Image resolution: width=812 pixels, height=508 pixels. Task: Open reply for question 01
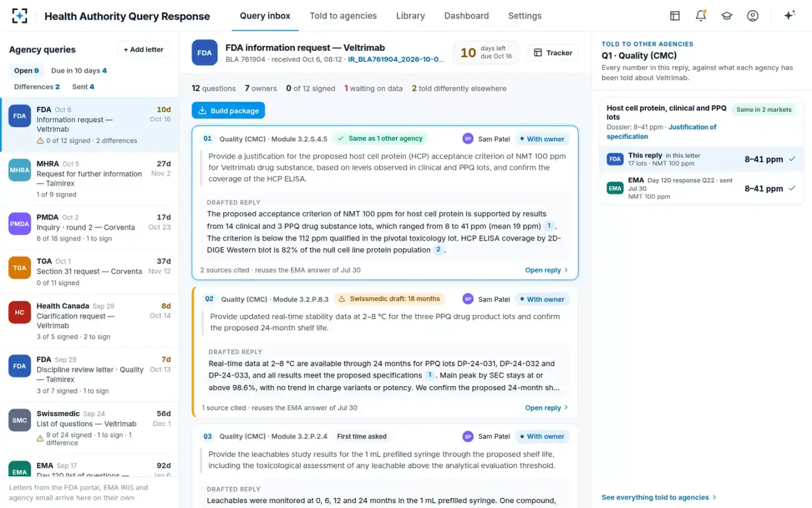[x=546, y=270]
